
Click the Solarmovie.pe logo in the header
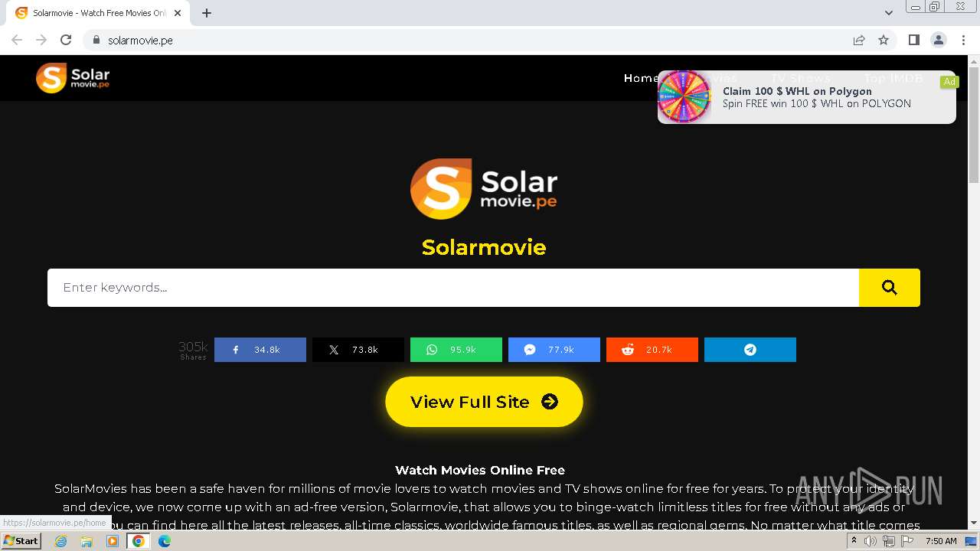(73, 77)
